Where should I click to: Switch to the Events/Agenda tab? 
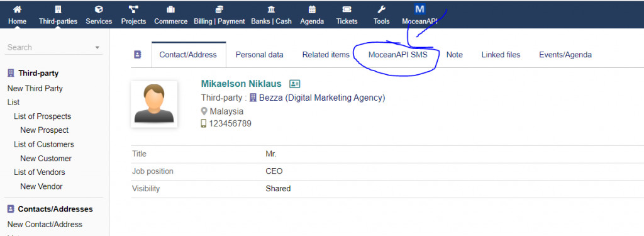tap(565, 55)
